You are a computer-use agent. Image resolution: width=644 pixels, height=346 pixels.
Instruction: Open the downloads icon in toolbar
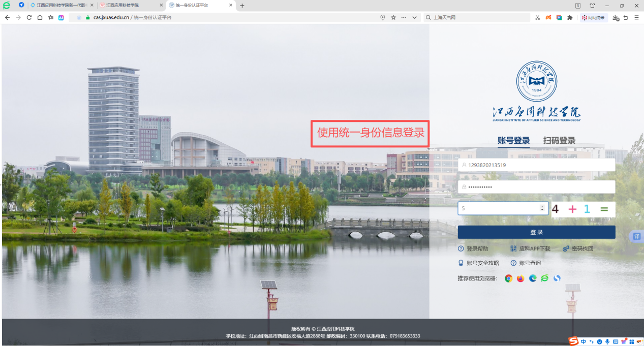616,17
